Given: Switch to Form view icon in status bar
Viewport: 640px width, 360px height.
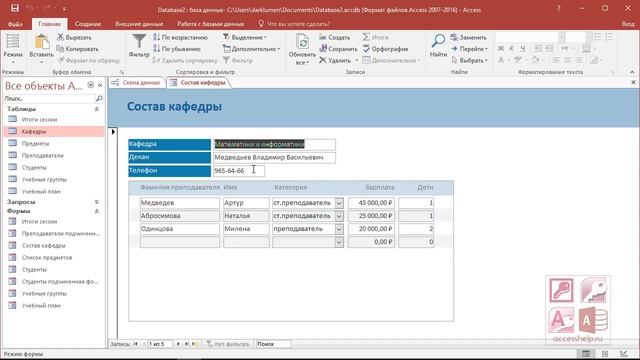Looking at the screenshot, I should (586, 354).
